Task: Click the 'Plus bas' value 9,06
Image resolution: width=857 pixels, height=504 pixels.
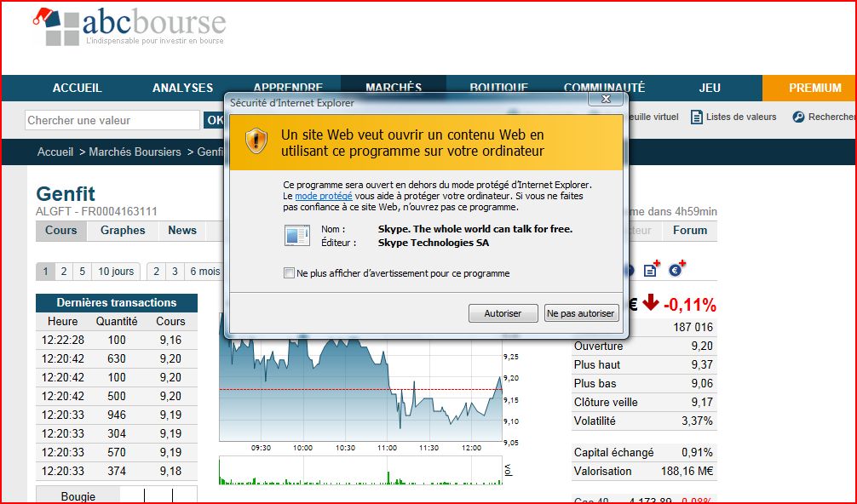Action: [x=702, y=383]
